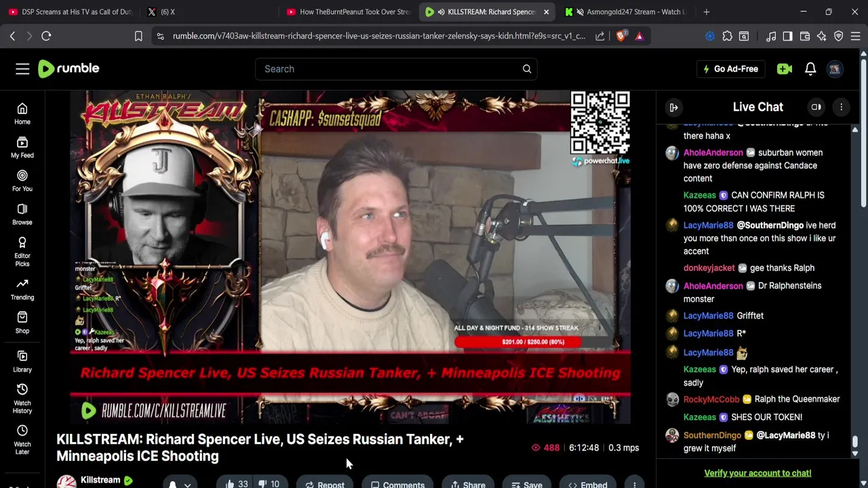Click the Go Ad-Free button
The height and width of the screenshot is (488, 868).
[x=730, y=68]
